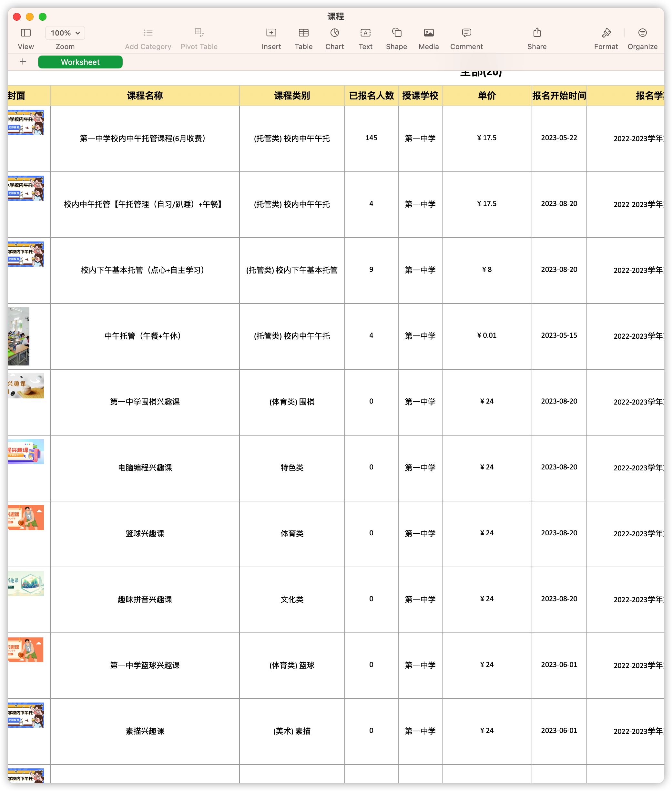Viewport: 672px width, 791px height.
Task: Add a Text box
Action: pyautogui.click(x=365, y=33)
